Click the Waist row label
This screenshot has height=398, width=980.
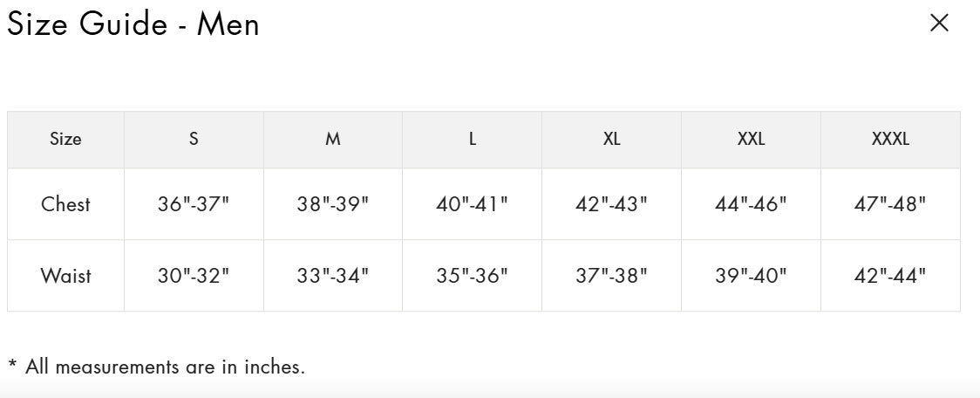(x=65, y=276)
